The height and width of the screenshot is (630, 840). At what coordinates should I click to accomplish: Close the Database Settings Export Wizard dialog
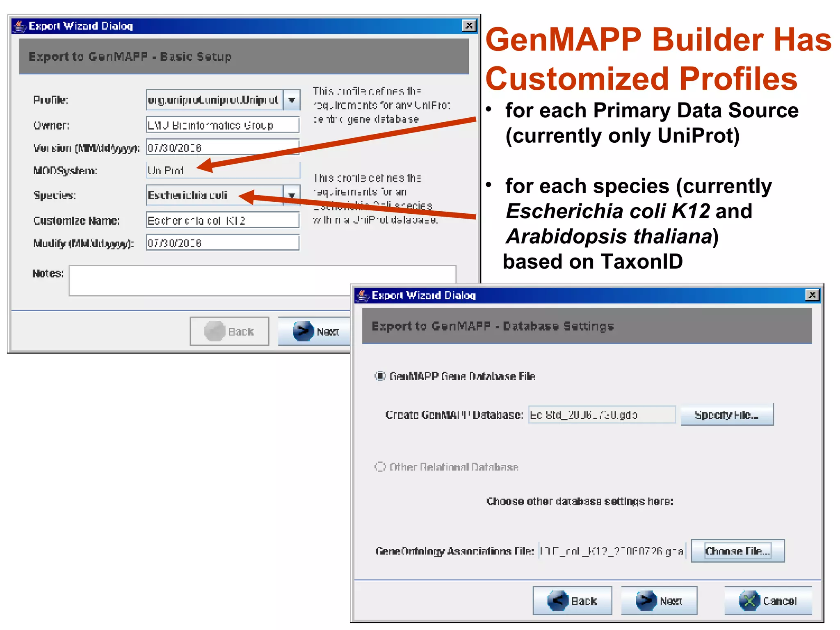812,295
